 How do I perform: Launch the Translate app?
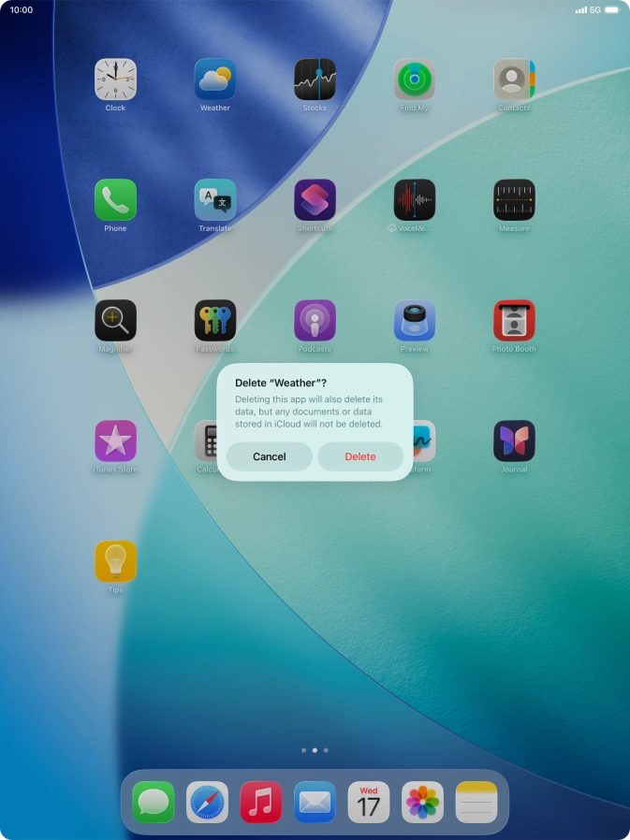click(x=215, y=200)
